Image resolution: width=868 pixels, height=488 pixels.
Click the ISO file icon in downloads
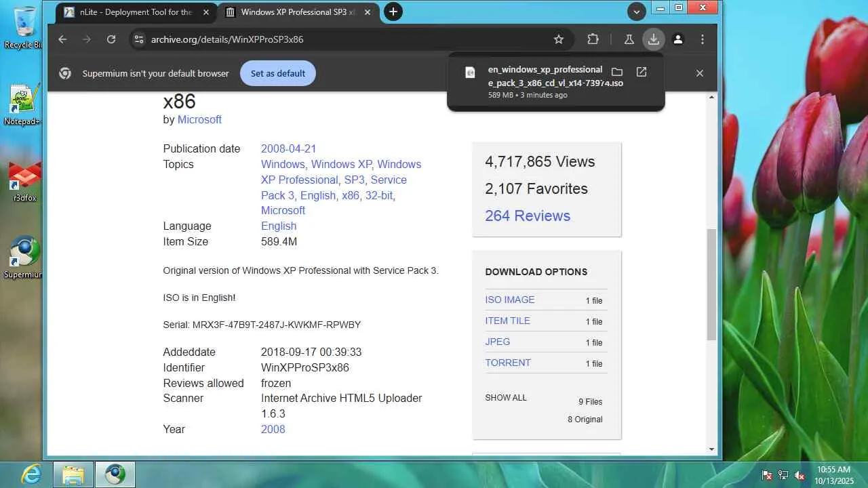click(470, 73)
